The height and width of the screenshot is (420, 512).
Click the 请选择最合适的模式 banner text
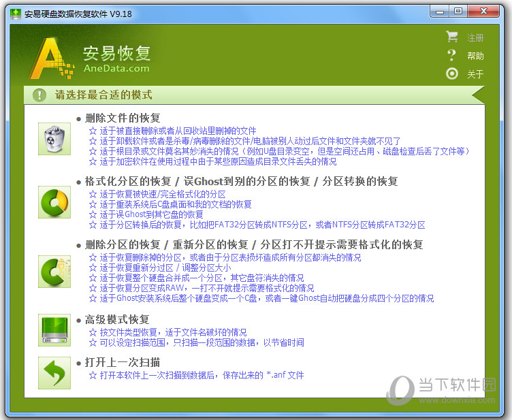[x=103, y=95]
